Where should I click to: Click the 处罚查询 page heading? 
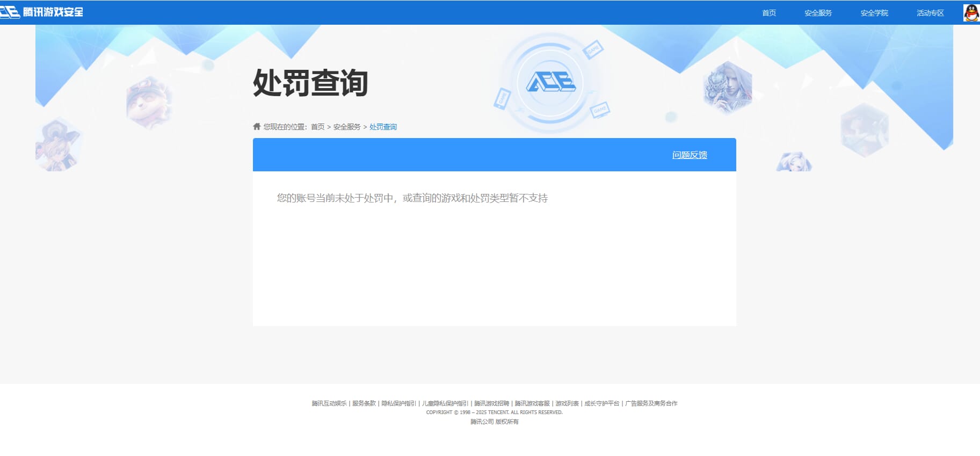310,83
